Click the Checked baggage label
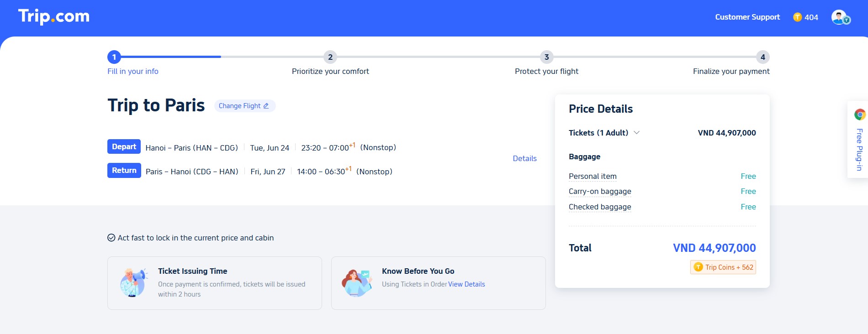 [x=600, y=207]
